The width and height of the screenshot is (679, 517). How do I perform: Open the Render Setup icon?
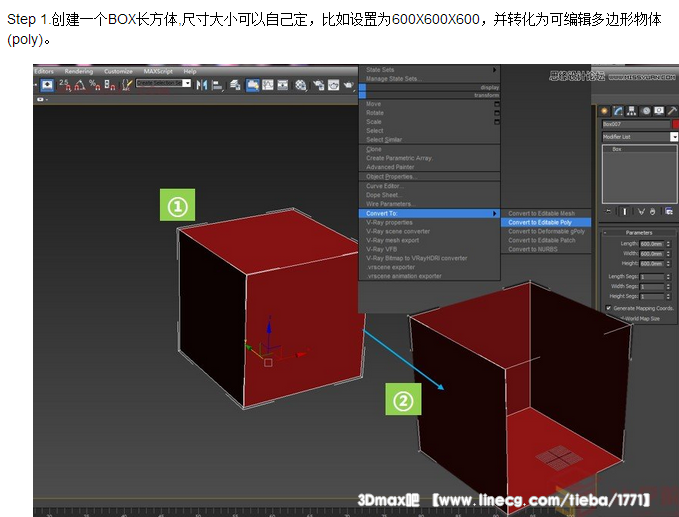[318, 85]
